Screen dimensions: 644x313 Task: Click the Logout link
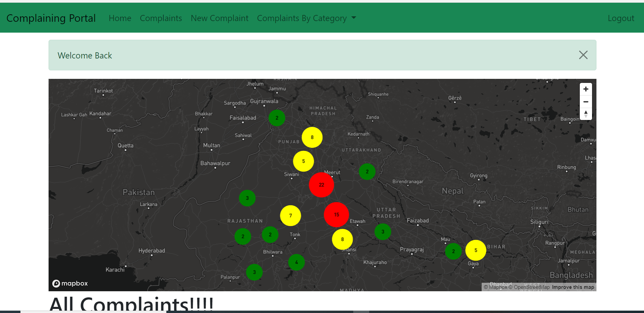point(621,18)
